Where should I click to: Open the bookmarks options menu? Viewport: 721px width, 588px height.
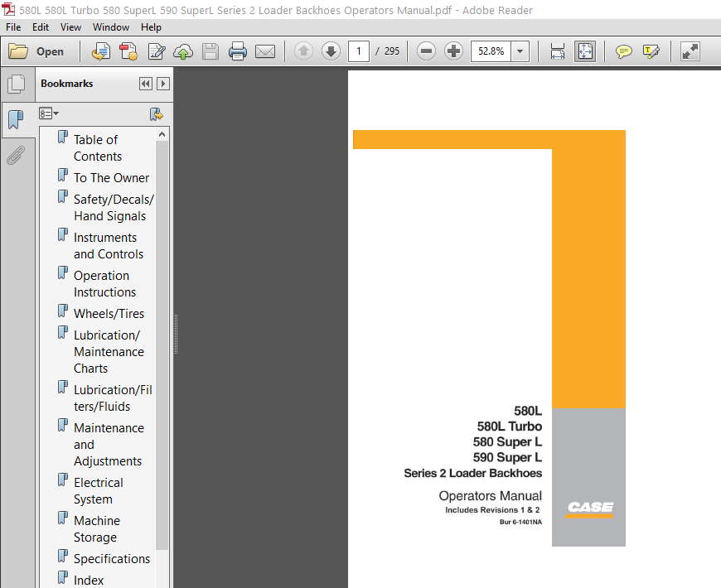click(49, 113)
